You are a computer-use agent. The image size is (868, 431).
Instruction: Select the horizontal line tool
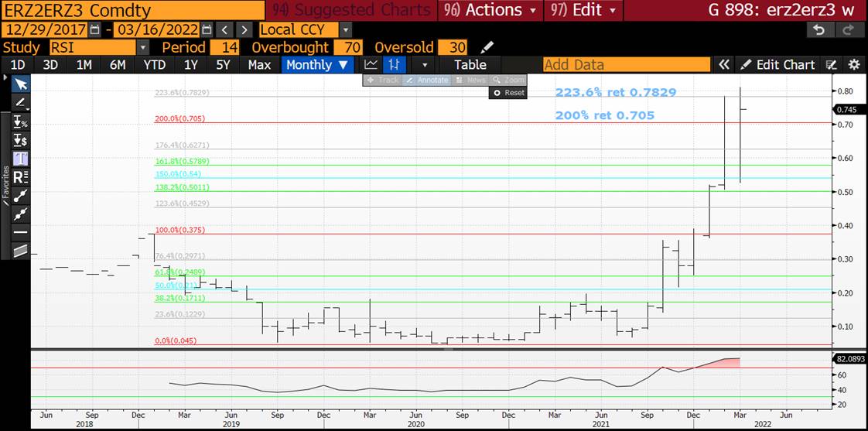(x=21, y=232)
